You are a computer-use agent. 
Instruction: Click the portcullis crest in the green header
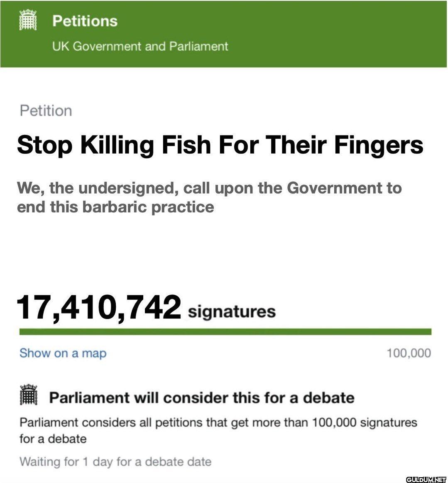[28, 21]
